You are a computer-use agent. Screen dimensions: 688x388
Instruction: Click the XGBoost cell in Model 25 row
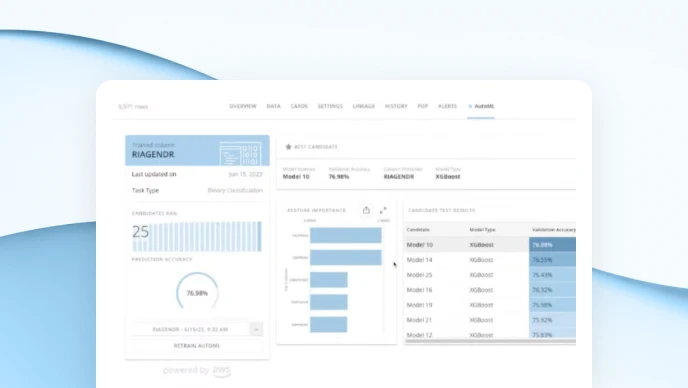point(481,275)
